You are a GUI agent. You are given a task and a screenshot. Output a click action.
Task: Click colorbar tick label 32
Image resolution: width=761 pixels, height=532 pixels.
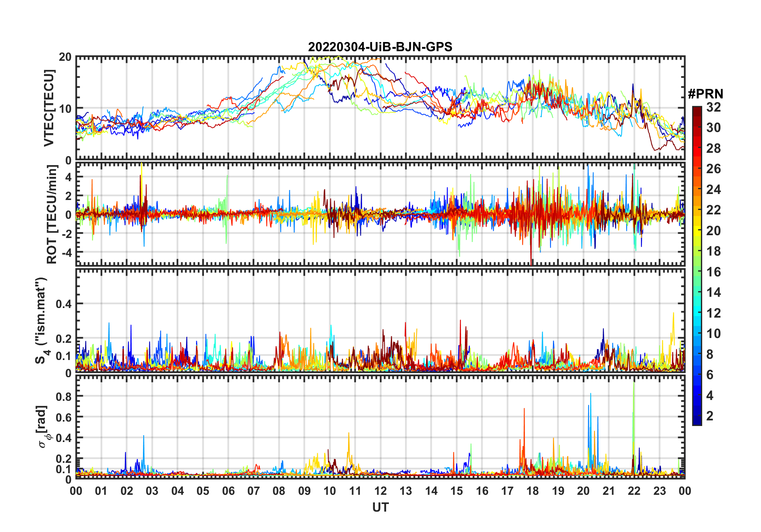(x=713, y=107)
